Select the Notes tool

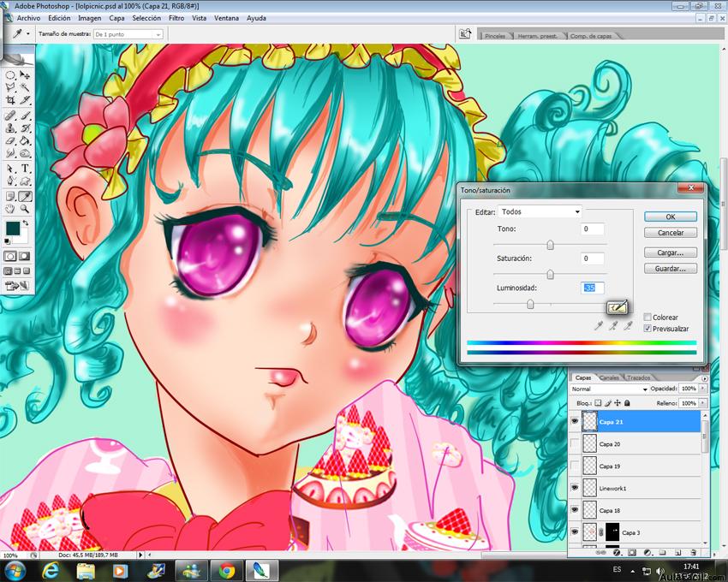[x=10, y=197]
